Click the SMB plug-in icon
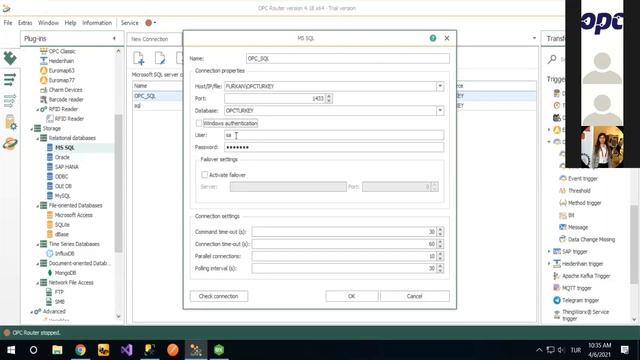The width and height of the screenshot is (640, 360). point(49,302)
